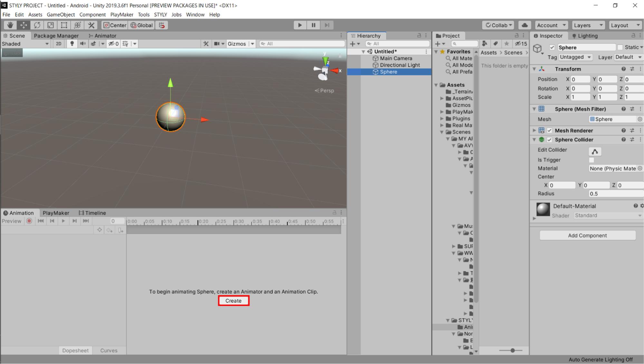This screenshot has width=644, height=364.
Task: Go to previous animation keyframe
Action: coord(52,221)
